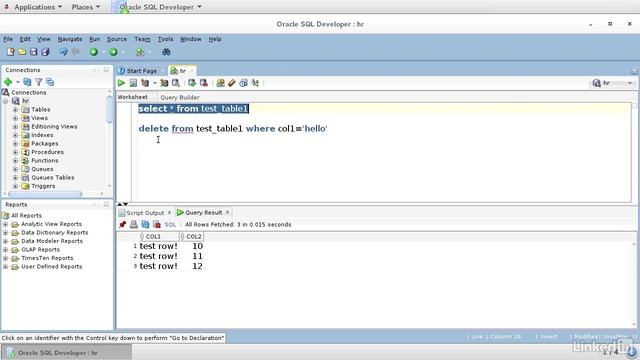Collapse the hr connection node
The width and height of the screenshot is (640, 360).
coord(5,101)
